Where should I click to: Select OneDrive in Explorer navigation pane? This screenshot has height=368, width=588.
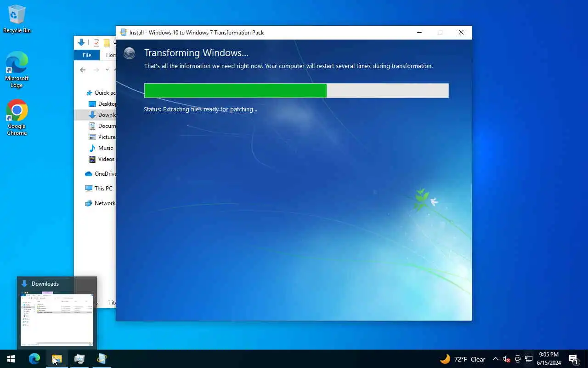[100, 173]
